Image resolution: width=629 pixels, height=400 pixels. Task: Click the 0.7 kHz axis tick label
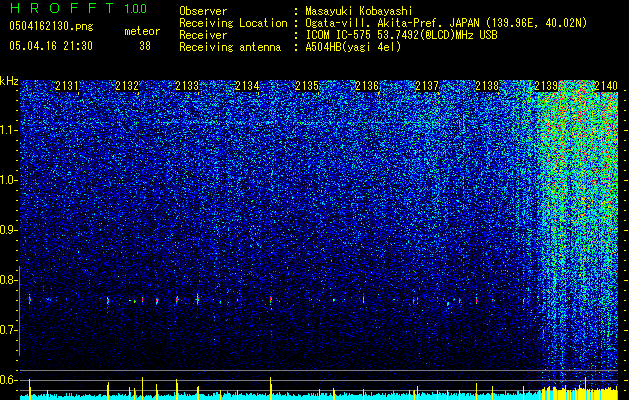[8, 330]
